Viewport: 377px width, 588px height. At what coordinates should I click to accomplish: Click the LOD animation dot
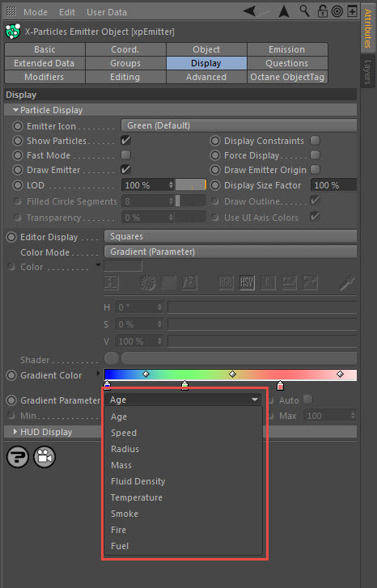pyautogui.click(x=18, y=185)
